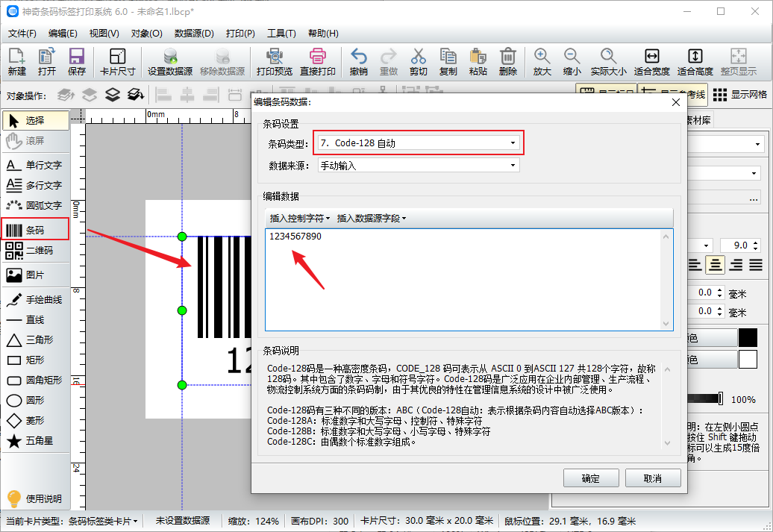Select the 三角形 triangle shape tool
Viewport: 773px width, 532px height.
click(x=35, y=339)
